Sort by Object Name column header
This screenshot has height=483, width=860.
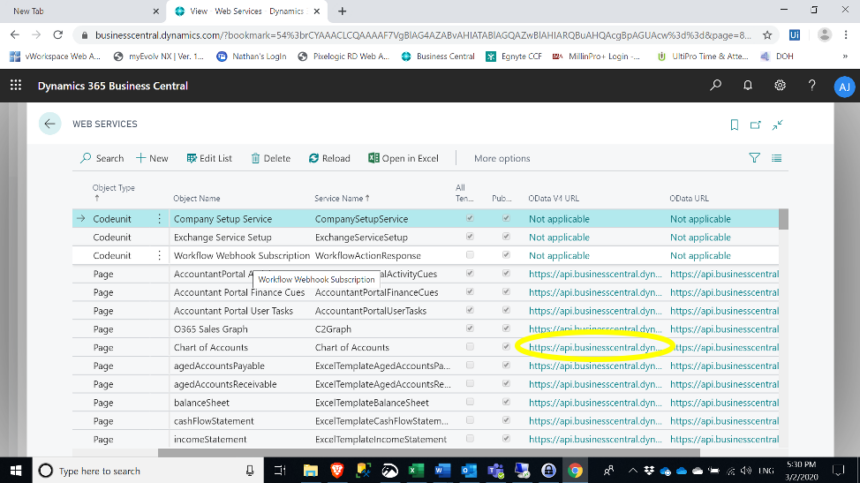[x=196, y=198]
